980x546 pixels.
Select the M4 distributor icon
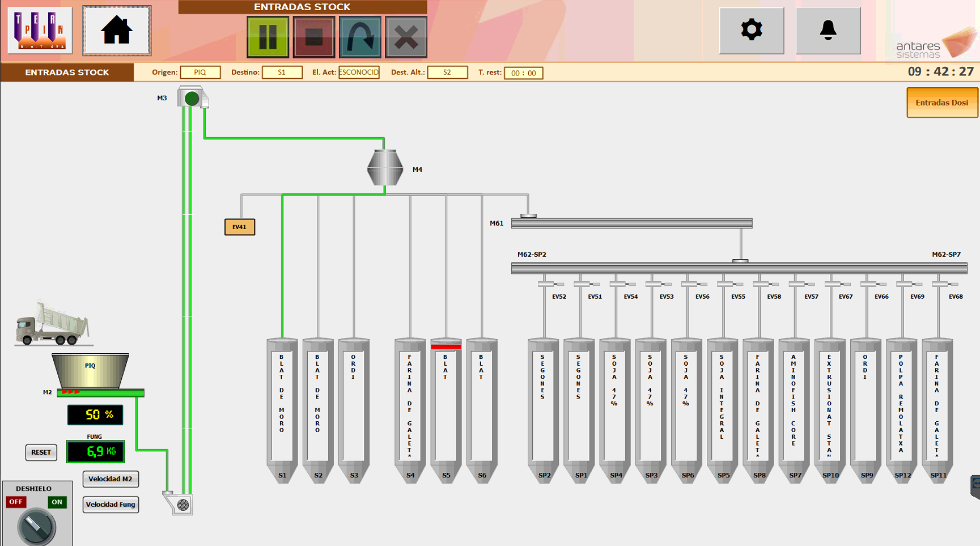click(385, 168)
